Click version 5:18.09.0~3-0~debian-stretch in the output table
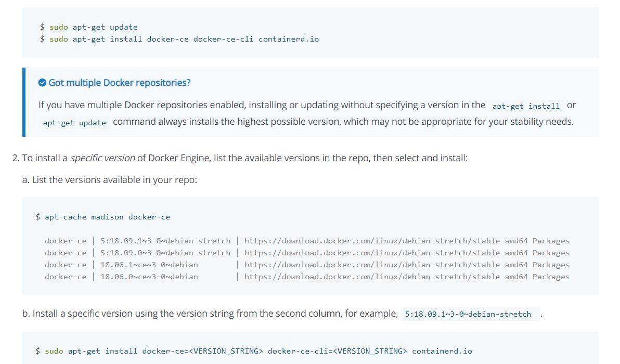Screen dimensions: 620x364 pos(165,253)
